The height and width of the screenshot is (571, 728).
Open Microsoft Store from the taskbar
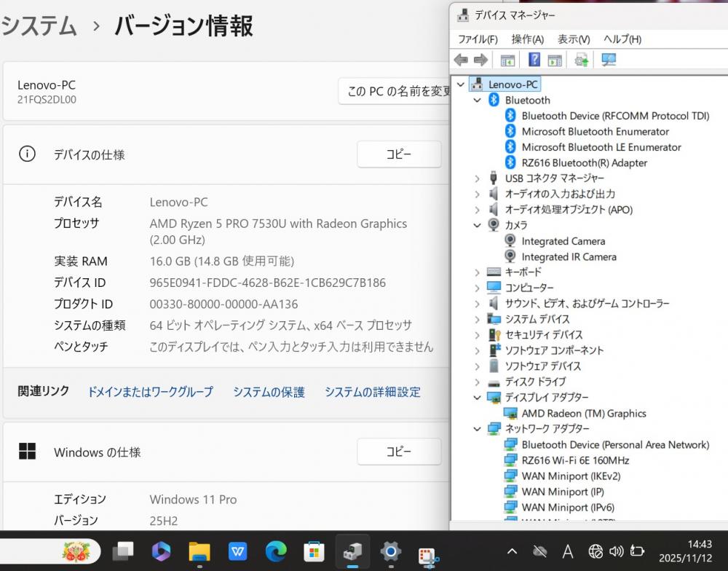point(314,551)
